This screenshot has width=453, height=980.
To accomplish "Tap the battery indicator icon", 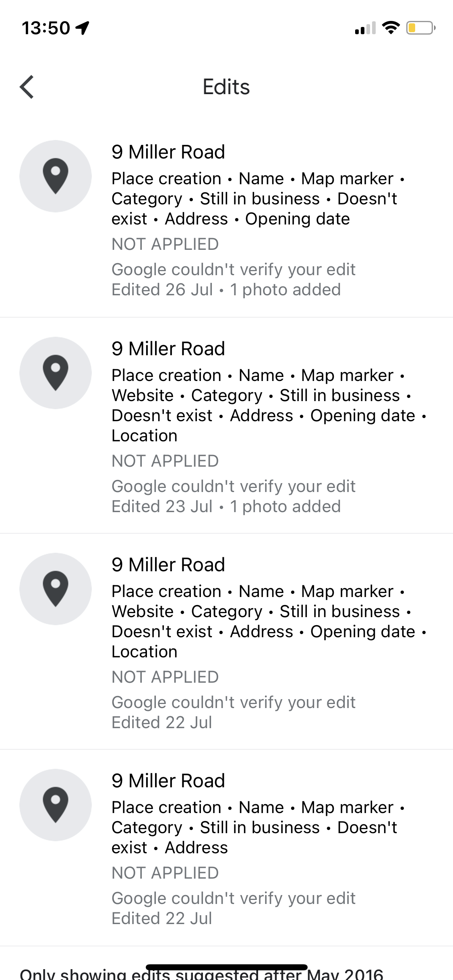I will [x=421, y=28].
